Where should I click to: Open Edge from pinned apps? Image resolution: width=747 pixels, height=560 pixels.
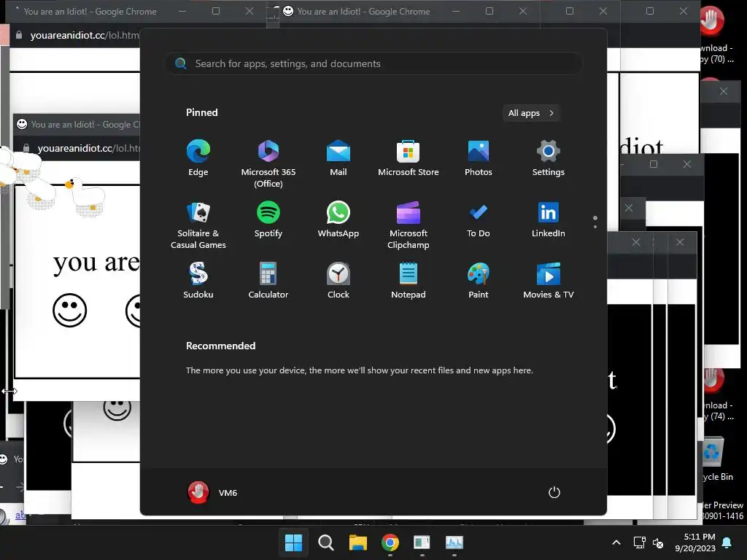point(198,158)
